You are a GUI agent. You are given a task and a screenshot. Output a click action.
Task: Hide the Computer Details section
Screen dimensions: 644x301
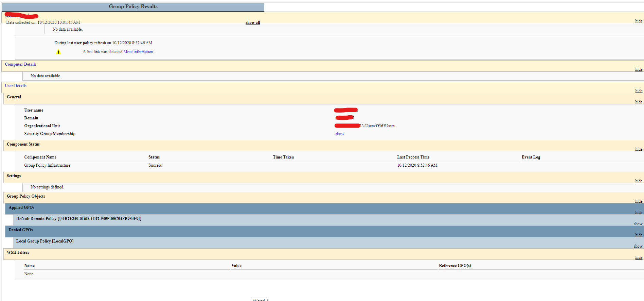(x=639, y=69)
